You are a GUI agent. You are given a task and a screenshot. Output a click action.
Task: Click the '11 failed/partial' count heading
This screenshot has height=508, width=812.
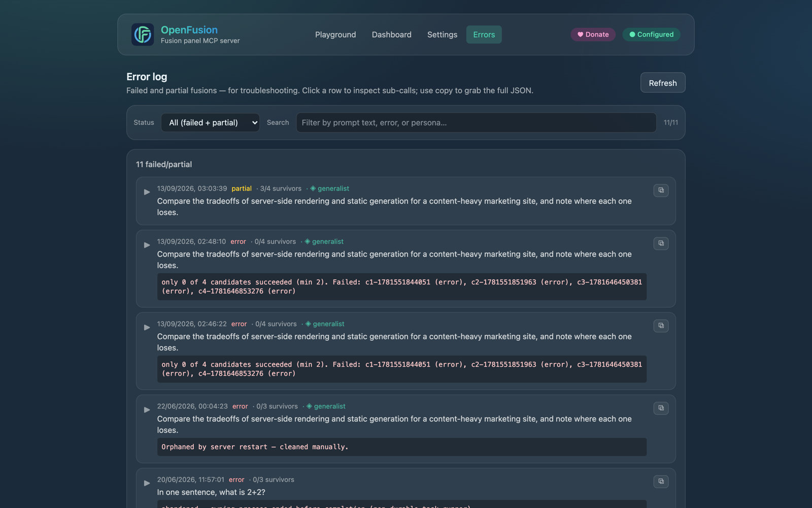tap(164, 165)
